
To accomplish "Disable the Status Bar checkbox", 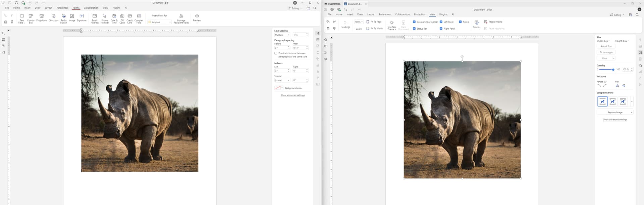I will click(414, 29).
